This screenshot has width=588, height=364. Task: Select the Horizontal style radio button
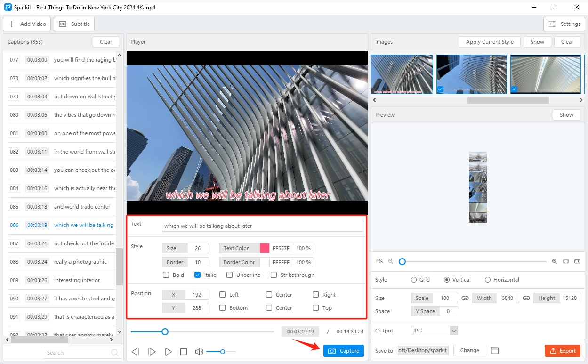pyautogui.click(x=488, y=280)
